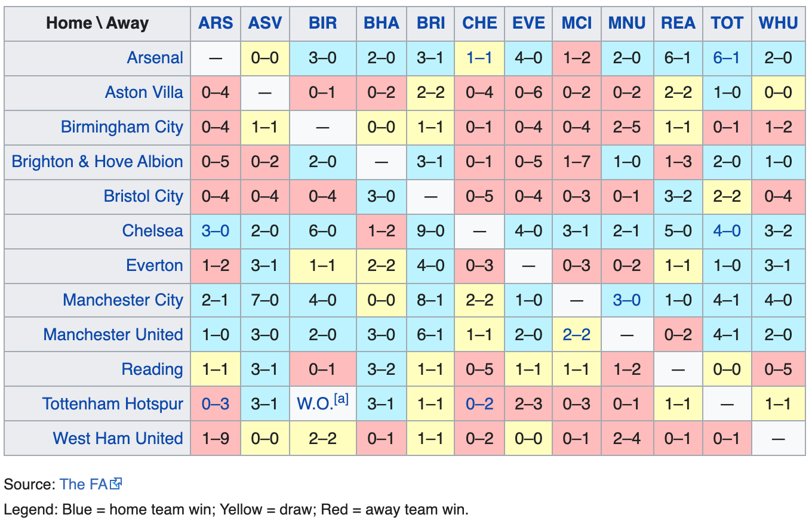Open Arsenal vs Tottenham 6–1 match link
Image resolution: width=812 pixels, height=530 pixels.
click(727, 58)
